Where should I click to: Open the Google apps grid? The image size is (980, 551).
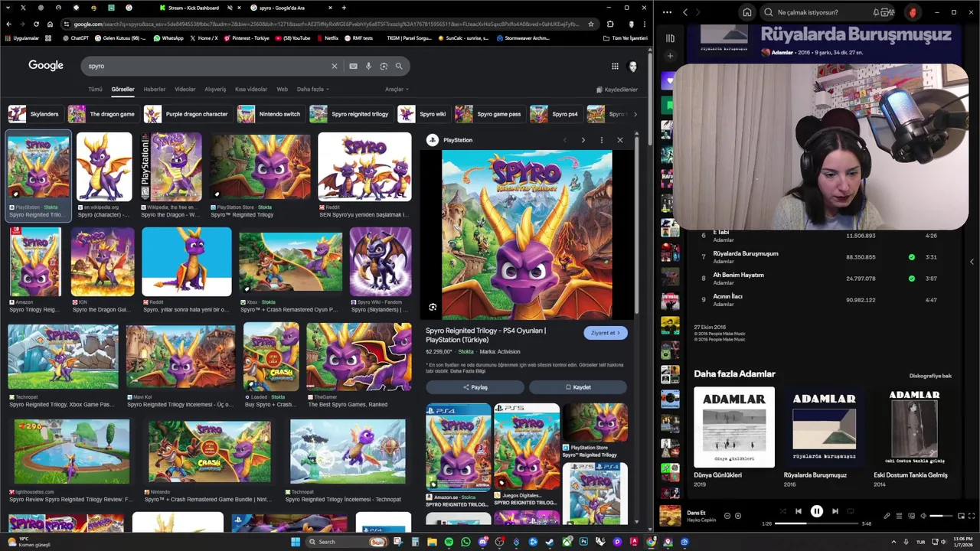pos(615,66)
